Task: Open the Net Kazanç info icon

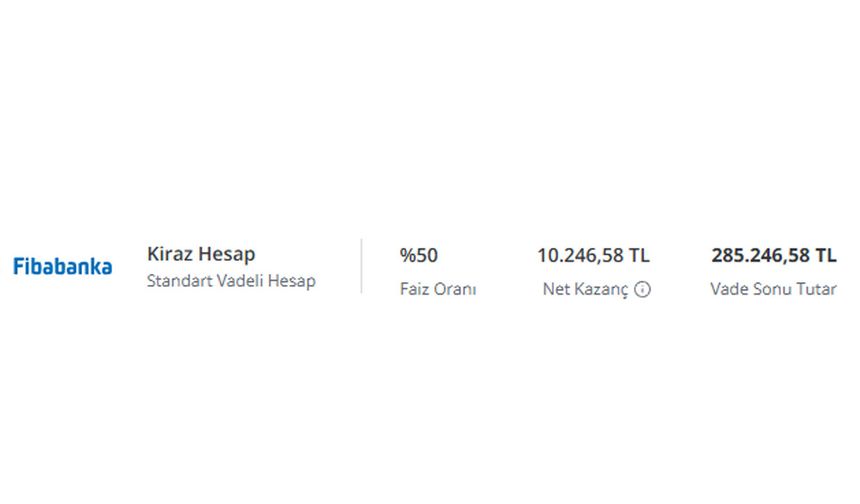Action: coord(642,289)
